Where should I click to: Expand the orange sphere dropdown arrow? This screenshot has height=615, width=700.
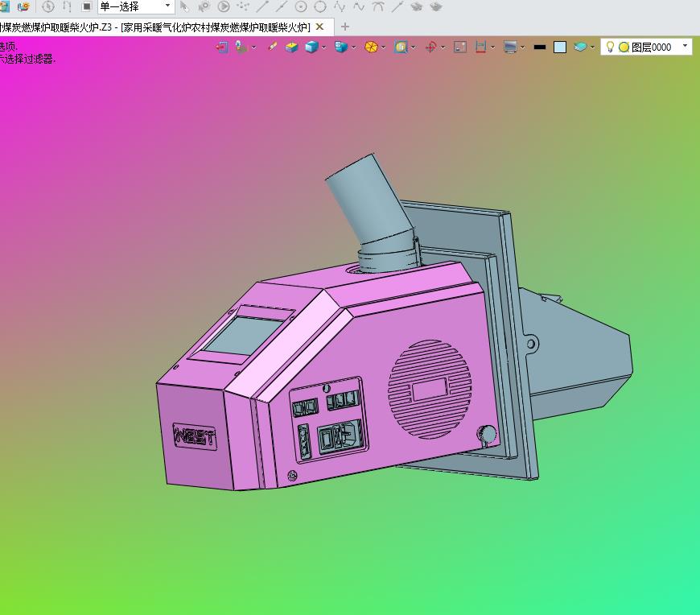click(x=384, y=47)
